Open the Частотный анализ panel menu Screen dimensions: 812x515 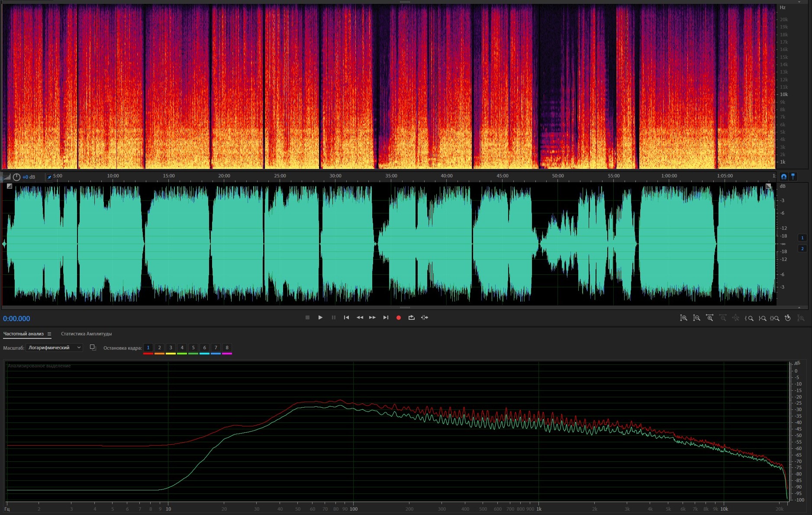tap(49, 334)
